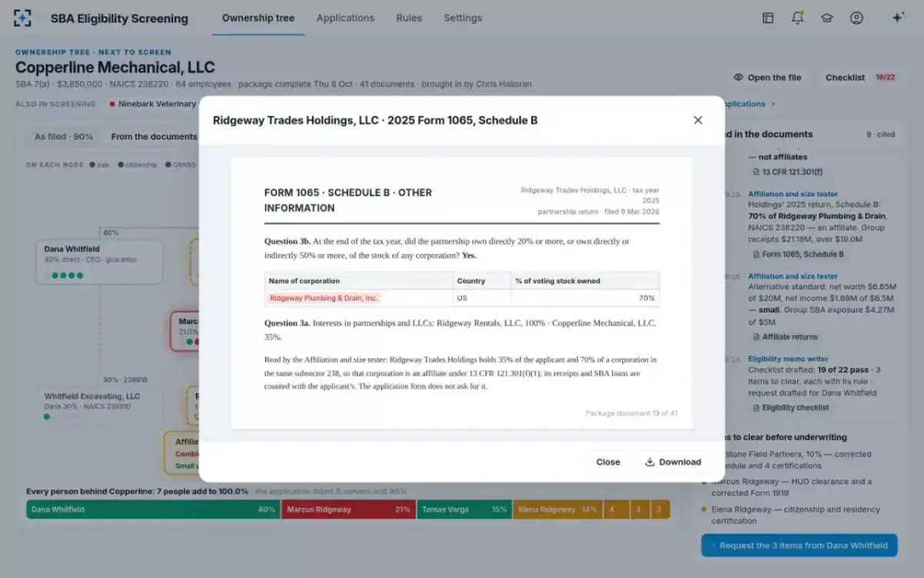This screenshot has height=578, width=924.
Task: Click the ownership bar segment labeled 4
Action: point(614,509)
